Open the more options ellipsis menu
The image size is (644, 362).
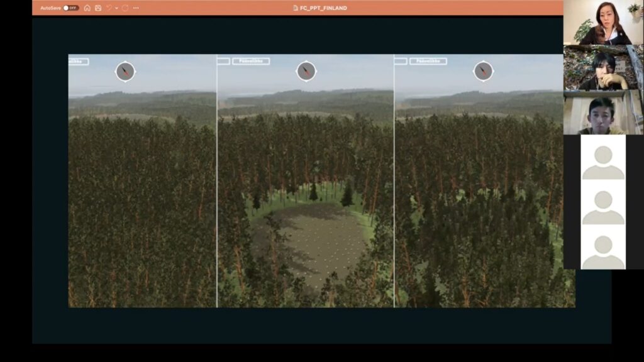pyautogui.click(x=136, y=8)
